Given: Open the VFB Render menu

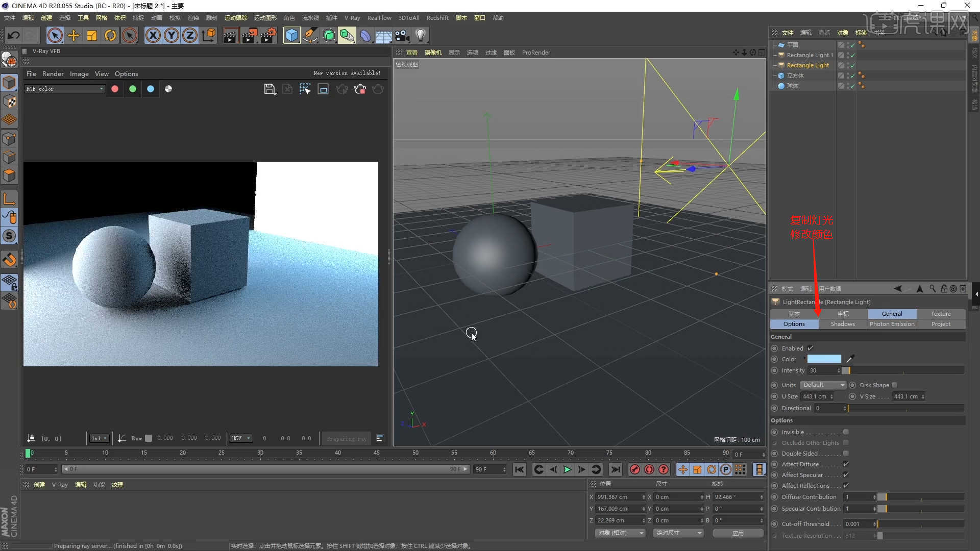Looking at the screenshot, I should (x=53, y=74).
